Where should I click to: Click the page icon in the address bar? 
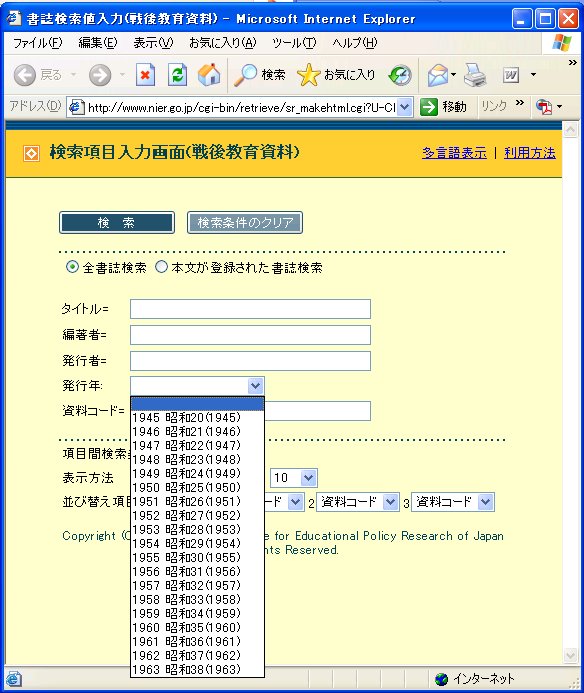[77, 107]
